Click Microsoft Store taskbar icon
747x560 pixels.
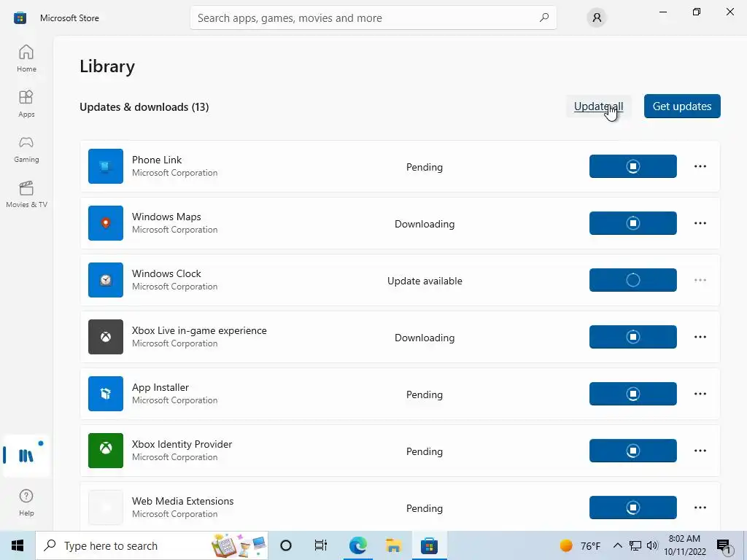pos(429,545)
